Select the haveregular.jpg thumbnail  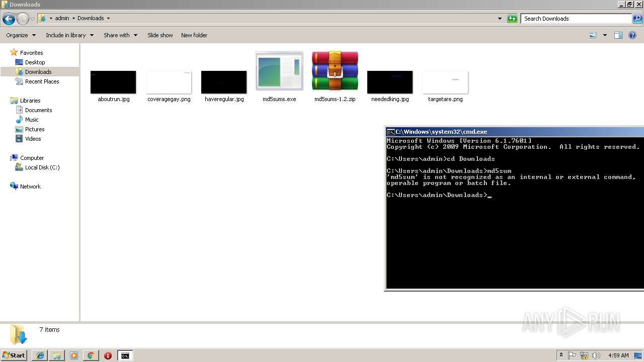[224, 82]
